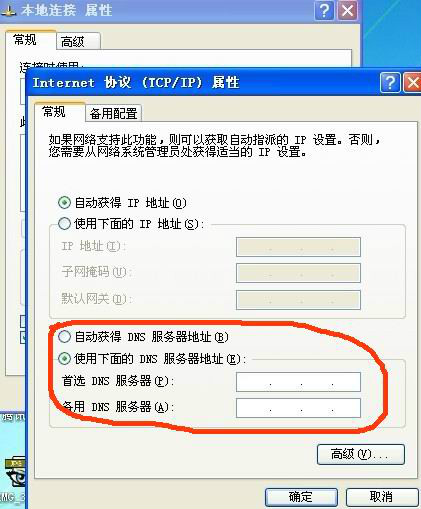This screenshot has width=421, height=509.
Task: Click the 取消 button
Action: coord(381,497)
